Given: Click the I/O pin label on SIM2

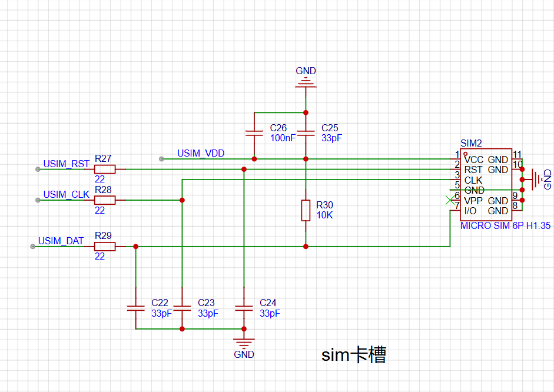Looking at the screenshot, I should (x=470, y=211).
